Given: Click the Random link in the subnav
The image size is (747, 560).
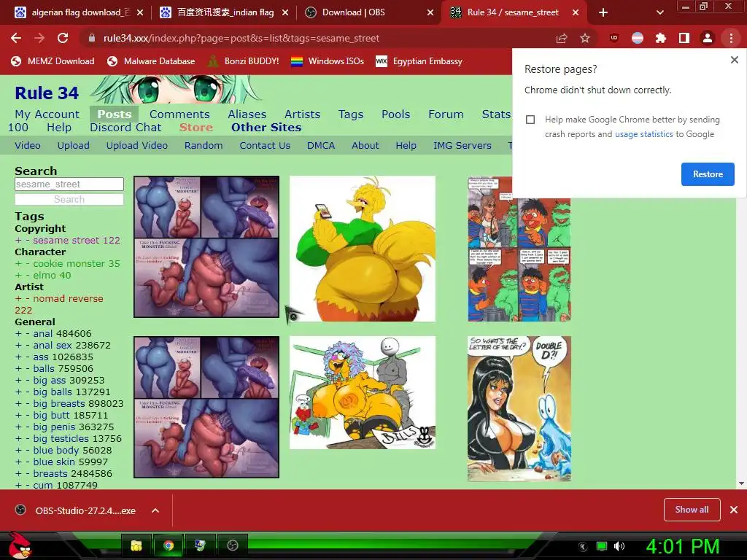Looking at the screenshot, I should 204,146.
